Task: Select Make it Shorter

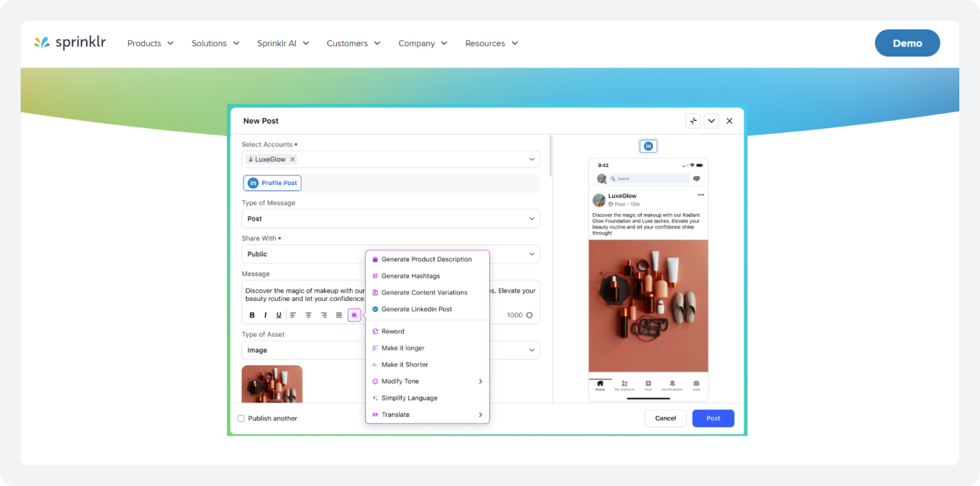Action: point(427,364)
